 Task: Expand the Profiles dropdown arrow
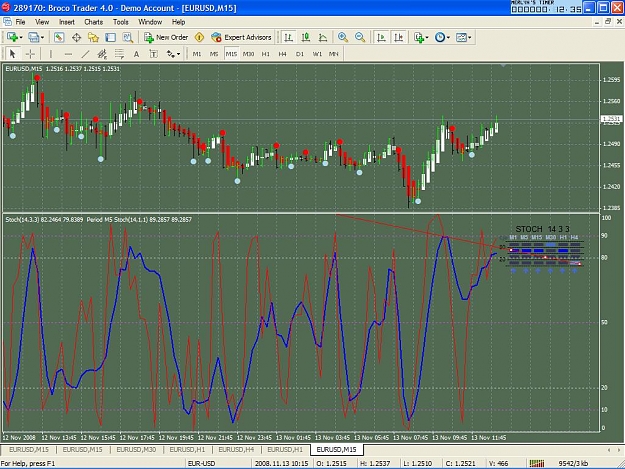(x=42, y=37)
